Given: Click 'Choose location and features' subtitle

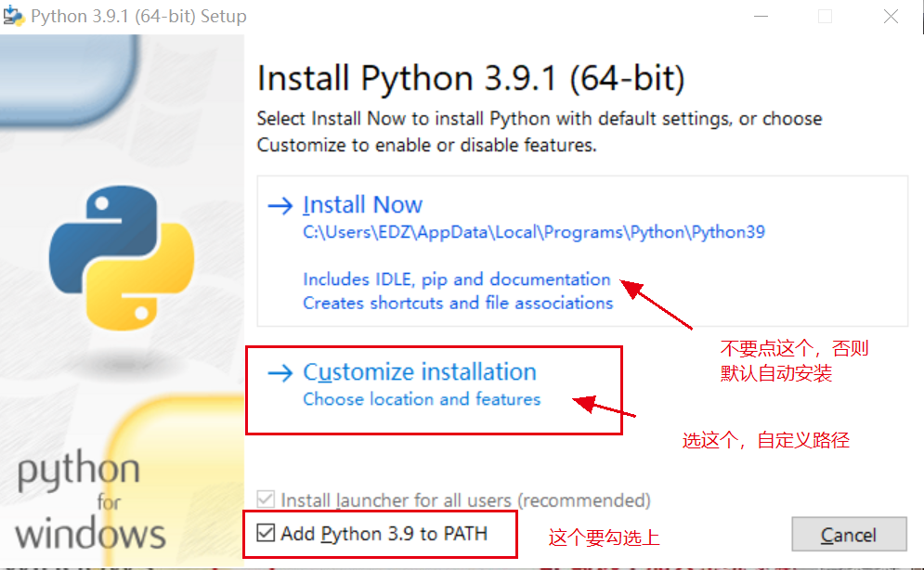Looking at the screenshot, I should pos(421,398).
